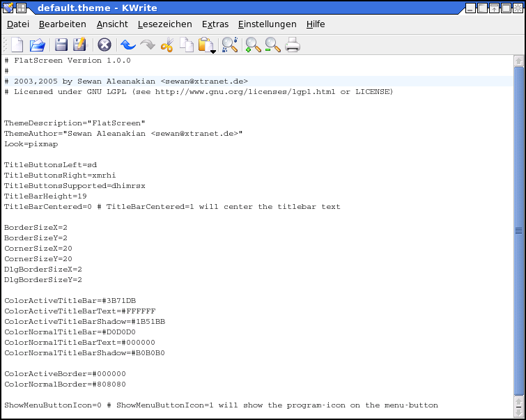Viewport: 526px width, 420px height.
Task: Close the document with the round X icon
Action: (105, 45)
